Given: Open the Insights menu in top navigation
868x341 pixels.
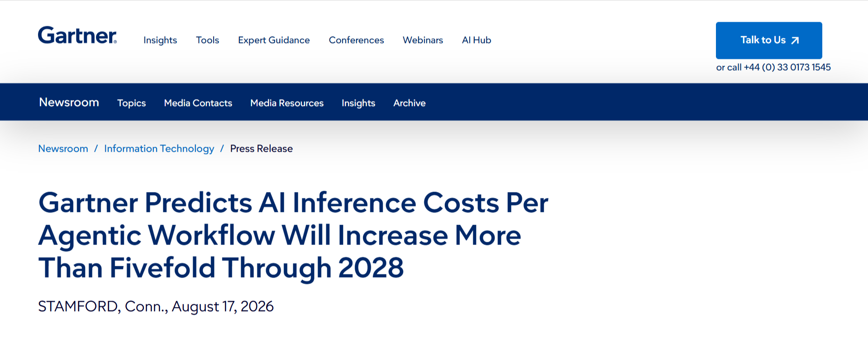Looking at the screenshot, I should coord(160,40).
